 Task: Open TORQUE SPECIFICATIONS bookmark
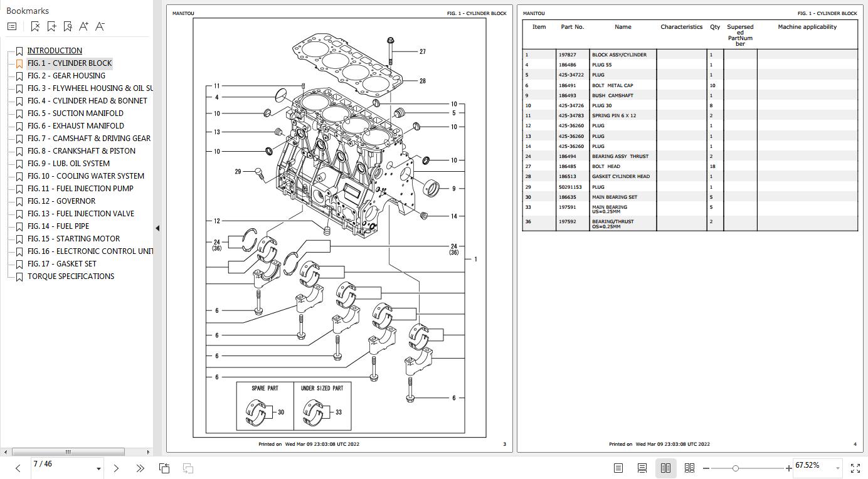[x=71, y=276]
